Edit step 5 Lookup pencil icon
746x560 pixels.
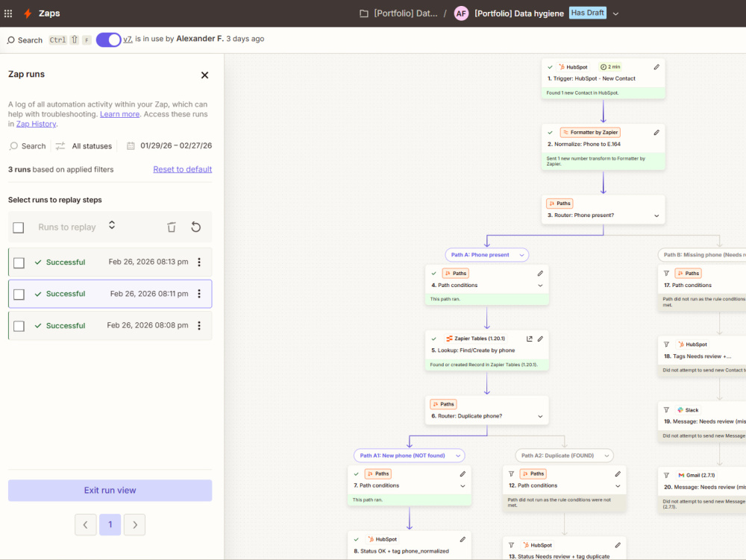click(540, 339)
